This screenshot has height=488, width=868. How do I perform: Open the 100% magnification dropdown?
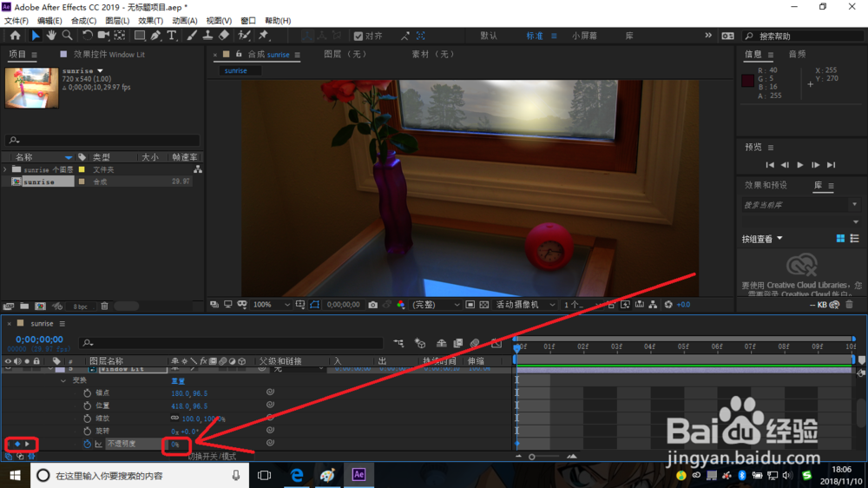coord(271,305)
